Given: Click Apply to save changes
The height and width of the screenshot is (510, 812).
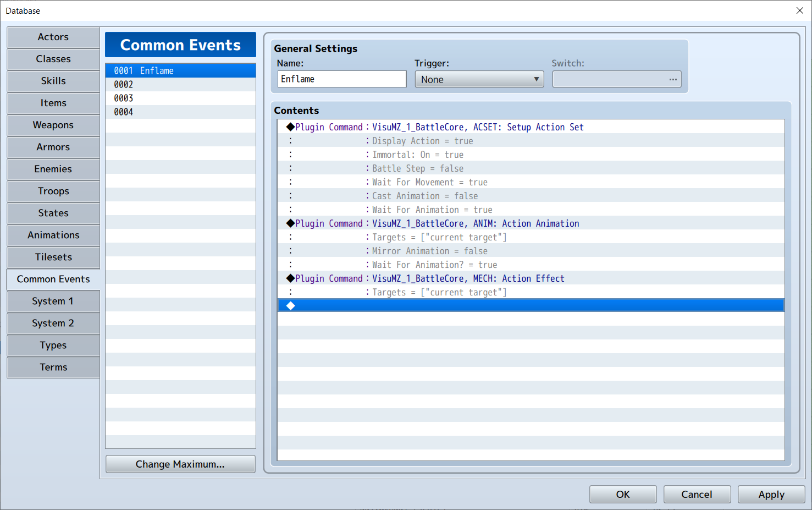Looking at the screenshot, I should 771,494.
